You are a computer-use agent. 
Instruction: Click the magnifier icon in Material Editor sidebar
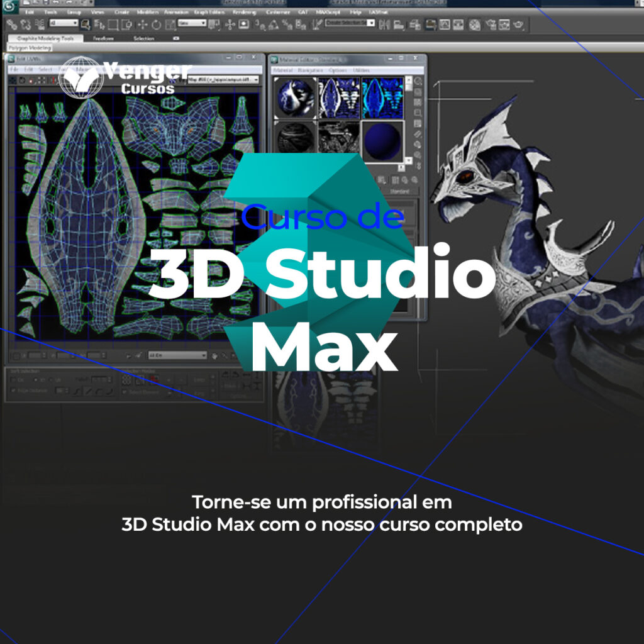[x=418, y=81]
